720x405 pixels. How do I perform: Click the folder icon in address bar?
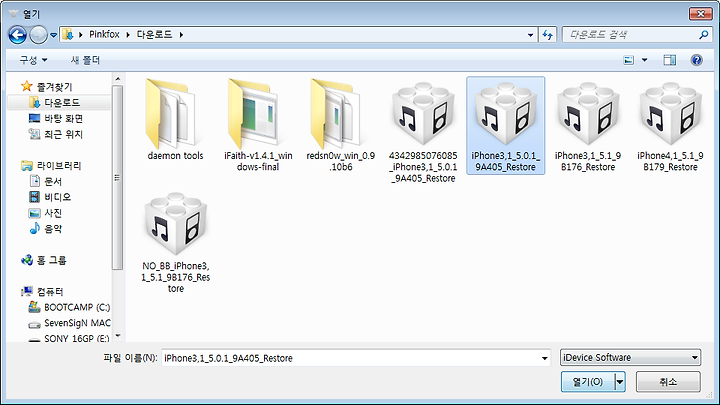[x=68, y=34]
